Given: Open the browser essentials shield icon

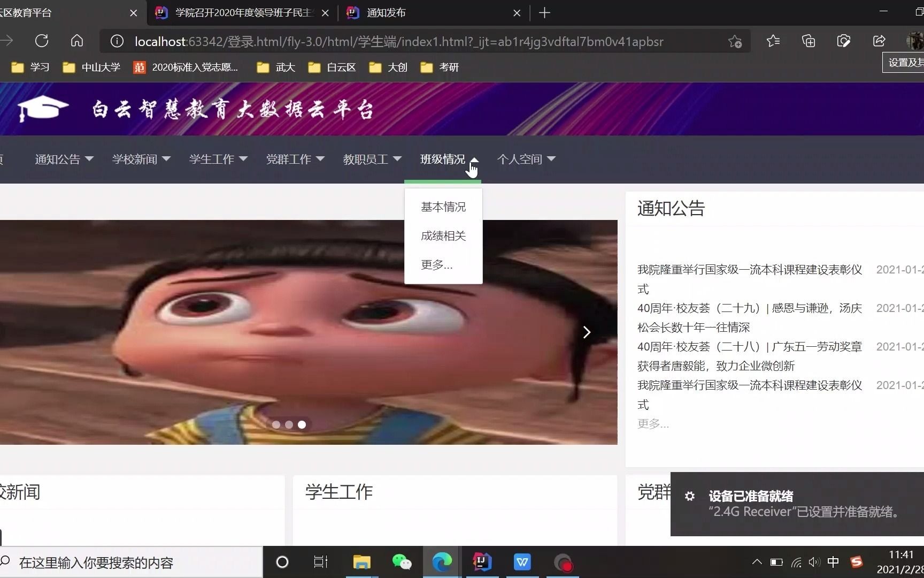Looking at the screenshot, I should pos(844,41).
